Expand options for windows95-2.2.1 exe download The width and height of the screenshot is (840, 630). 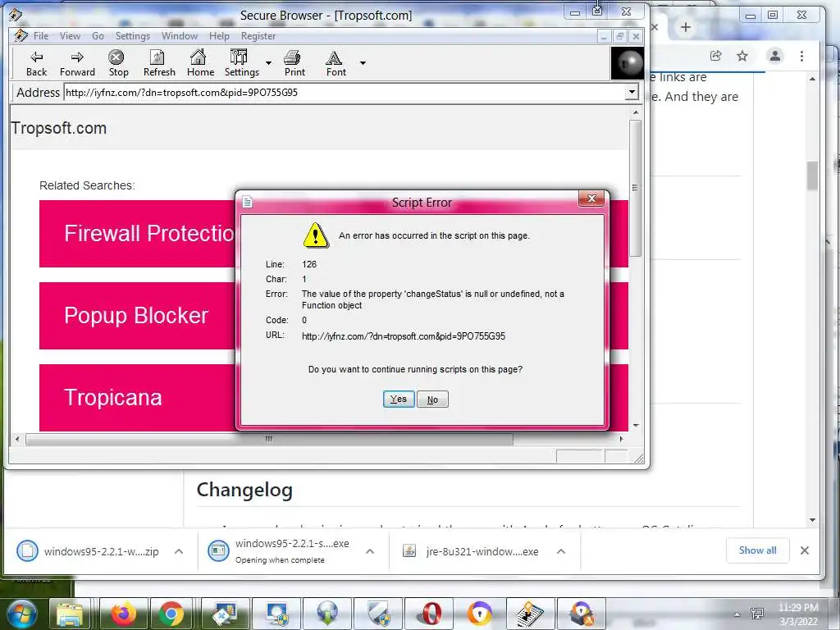370,551
